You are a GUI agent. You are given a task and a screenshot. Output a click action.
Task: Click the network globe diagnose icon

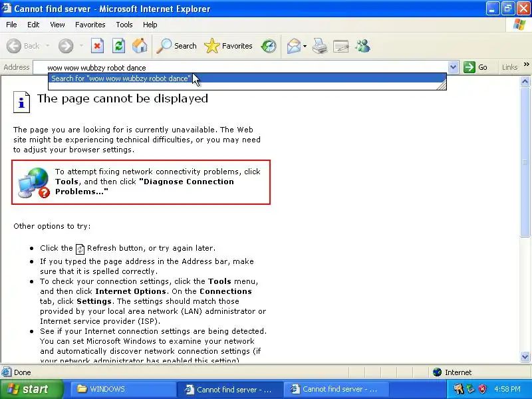click(x=35, y=183)
